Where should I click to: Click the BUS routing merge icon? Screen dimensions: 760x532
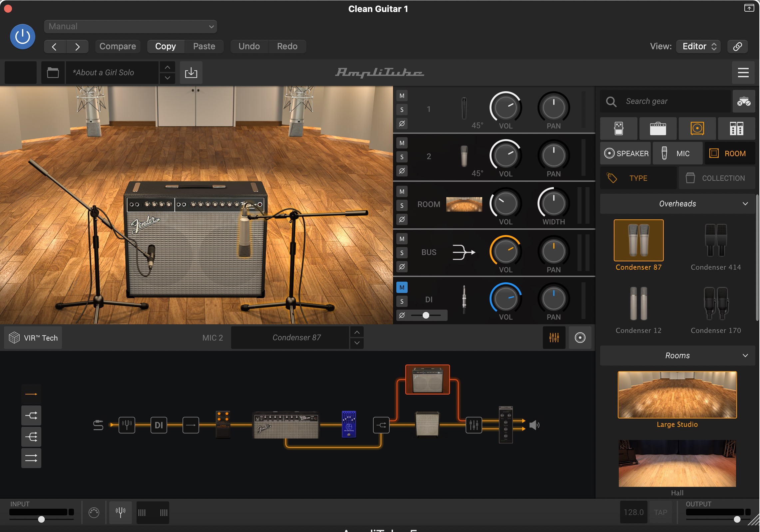click(x=464, y=252)
